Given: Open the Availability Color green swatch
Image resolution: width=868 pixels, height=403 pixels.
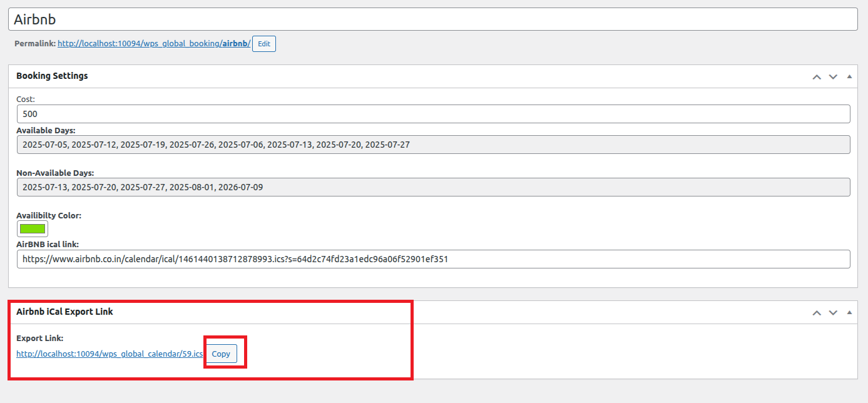Looking at the screenshot, I should point(33,229).
